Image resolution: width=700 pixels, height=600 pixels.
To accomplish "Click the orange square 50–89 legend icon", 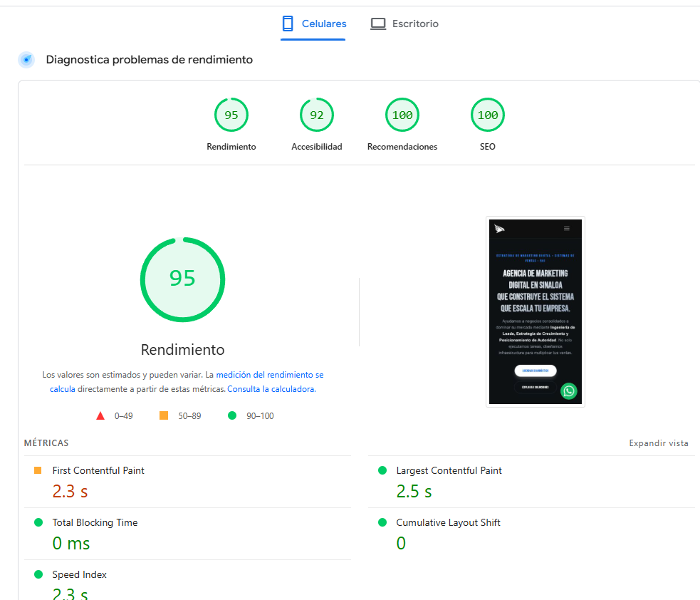I will pos(164,415).
